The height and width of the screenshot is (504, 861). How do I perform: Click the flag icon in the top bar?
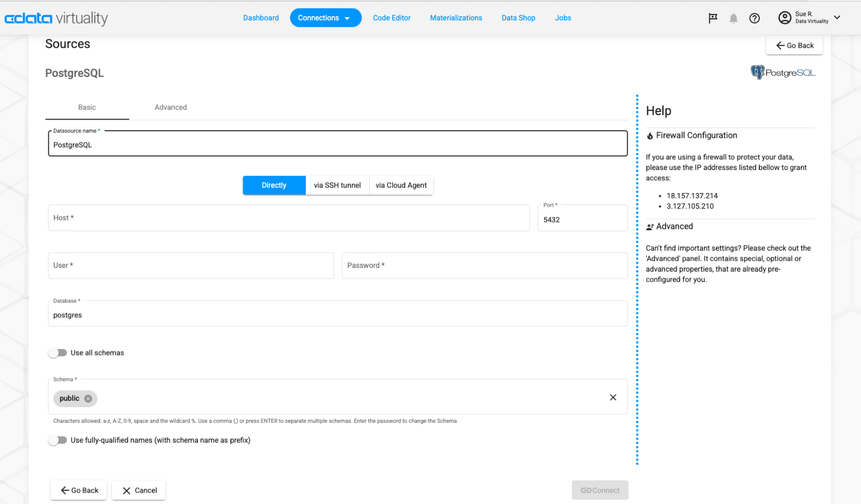pyautogui.click(x=712, y=18)
